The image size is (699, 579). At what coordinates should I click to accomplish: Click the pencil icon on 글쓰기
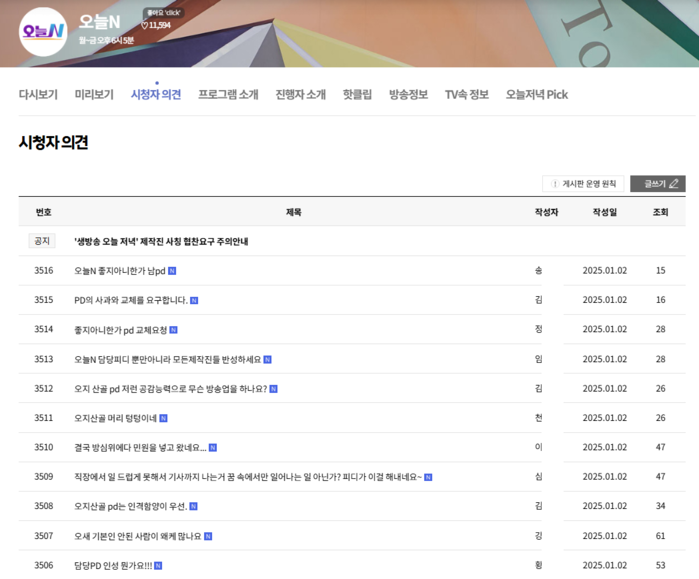click(x=673, y=184)
